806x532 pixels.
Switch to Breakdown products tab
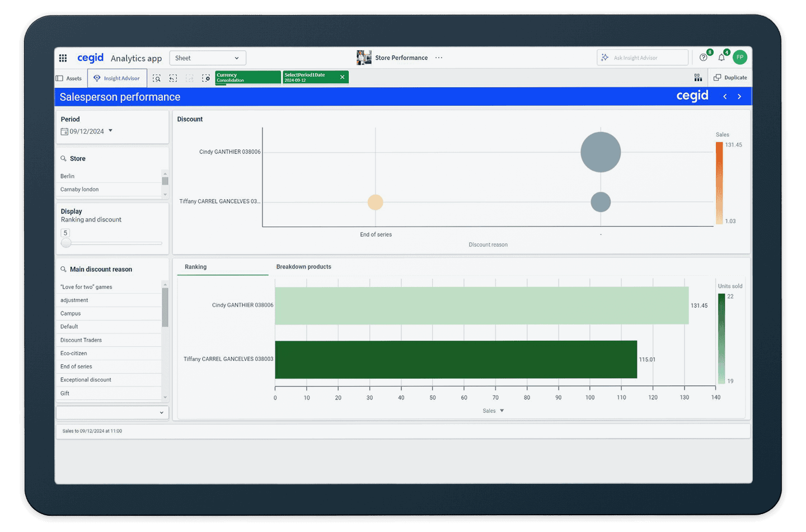303,267
